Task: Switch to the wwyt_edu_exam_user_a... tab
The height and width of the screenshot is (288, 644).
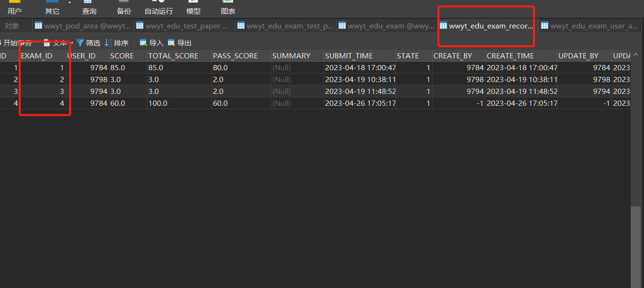Action: point(589,26)
